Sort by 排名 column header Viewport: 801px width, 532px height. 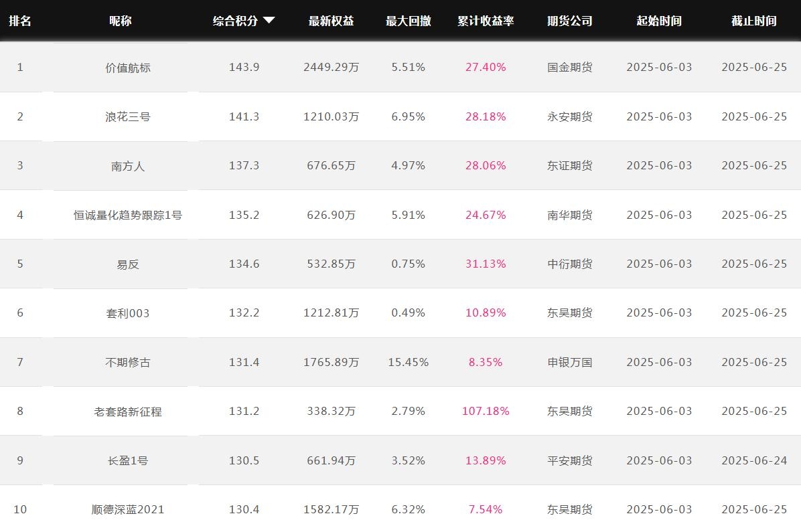[20, 21]
